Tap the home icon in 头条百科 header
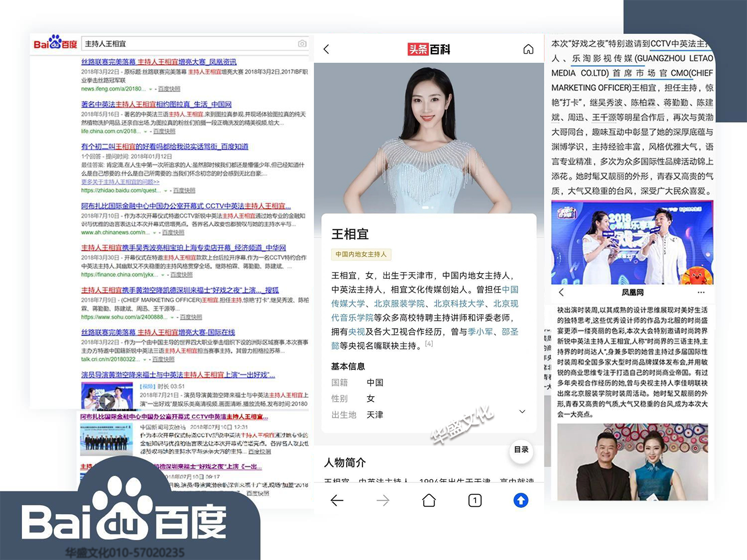Viewport: 747px width, 560px height. coord(528,49)
